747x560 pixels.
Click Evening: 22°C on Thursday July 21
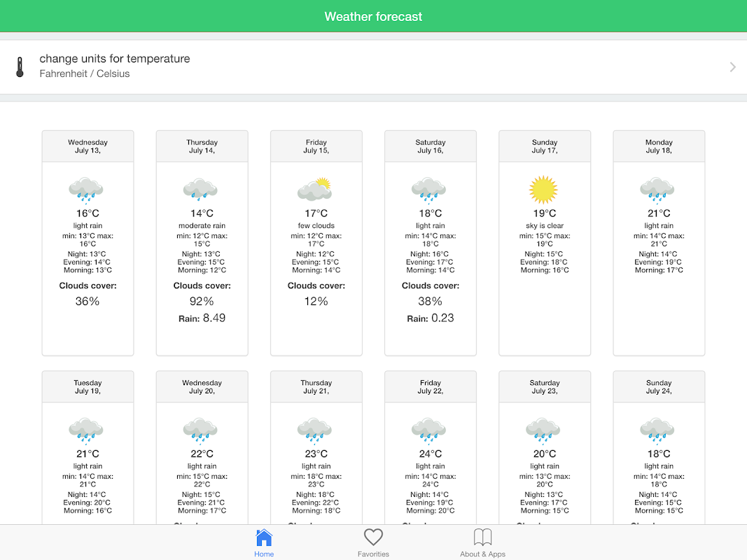[315, 503]
